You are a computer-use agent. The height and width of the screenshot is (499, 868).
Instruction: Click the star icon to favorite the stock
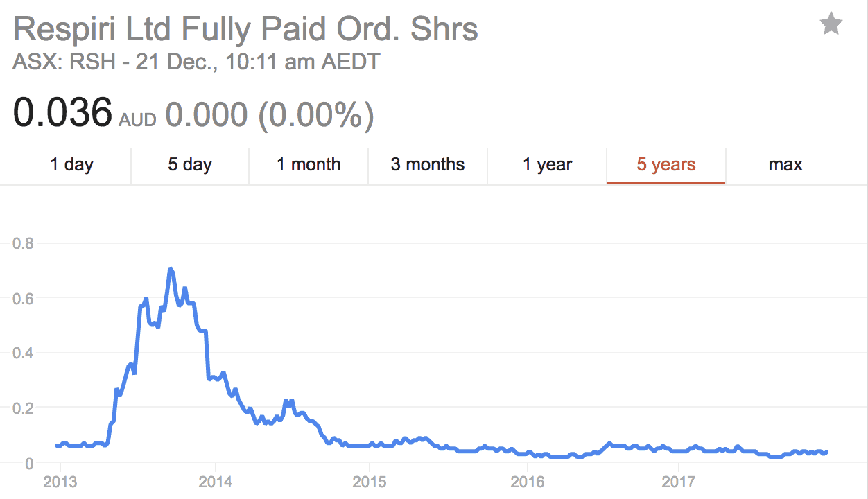(x=831, y=25)
